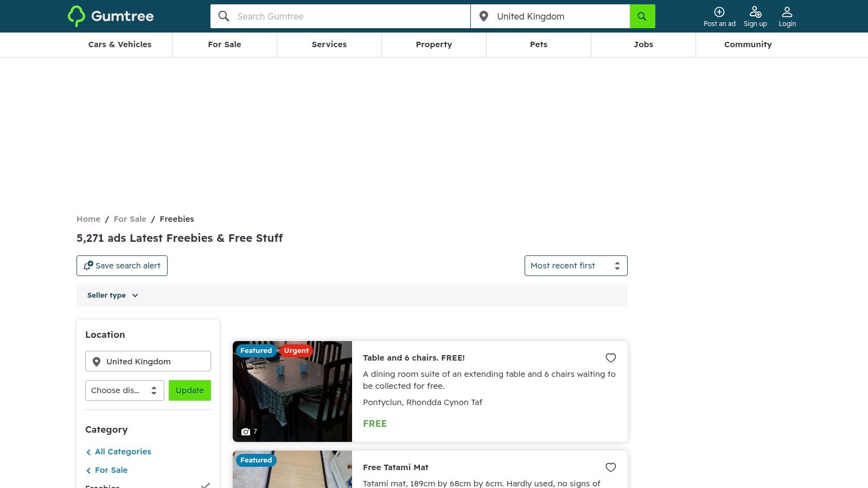Switch to the Pets section

(538, 44)
